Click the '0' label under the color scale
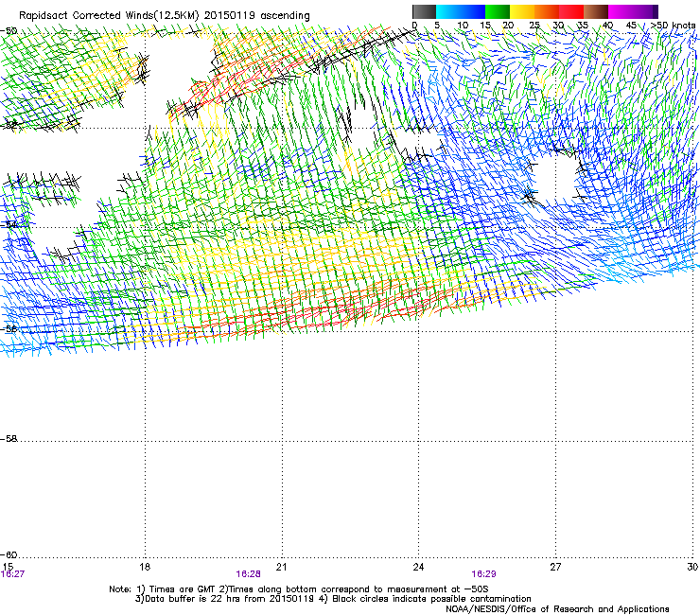This screenshot has width=700, height=615. pos(414,25)
